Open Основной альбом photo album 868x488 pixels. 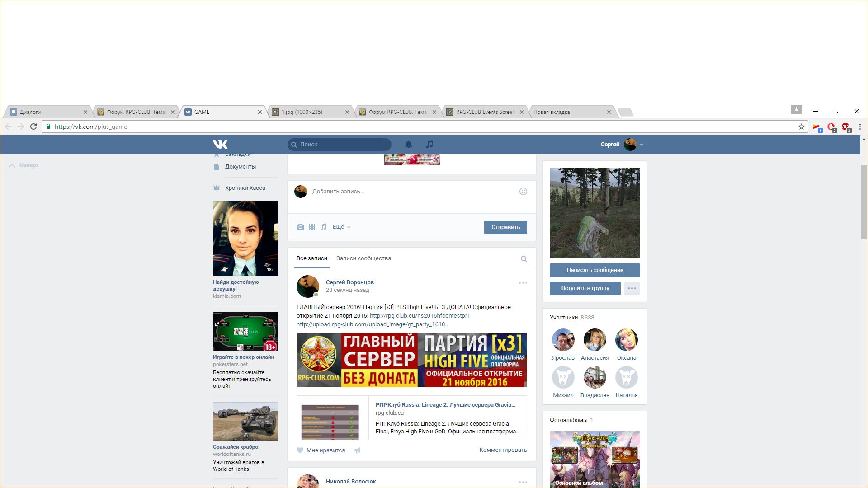594,459
